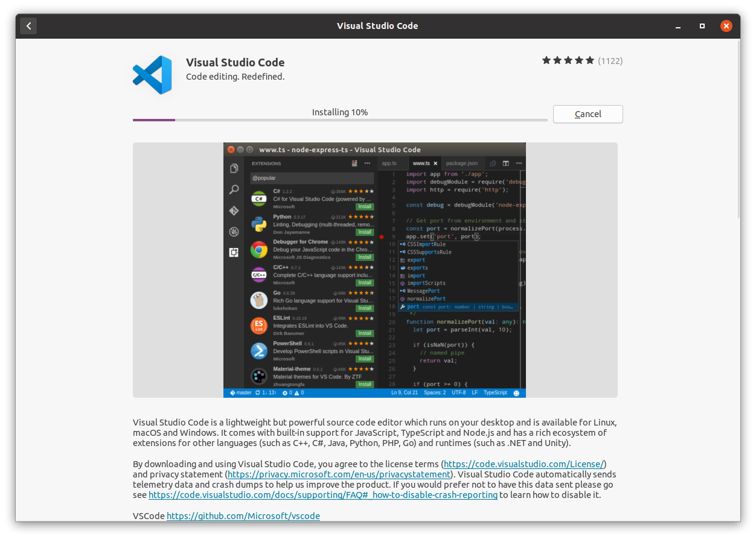Click the review count (1122)
The image size is (756, 539).
tap(610, 61)
